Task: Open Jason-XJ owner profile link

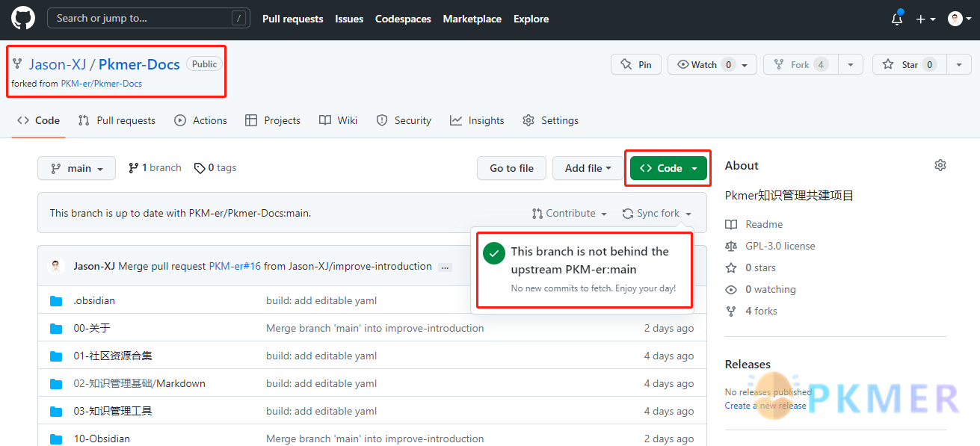Action: (58, 64)
